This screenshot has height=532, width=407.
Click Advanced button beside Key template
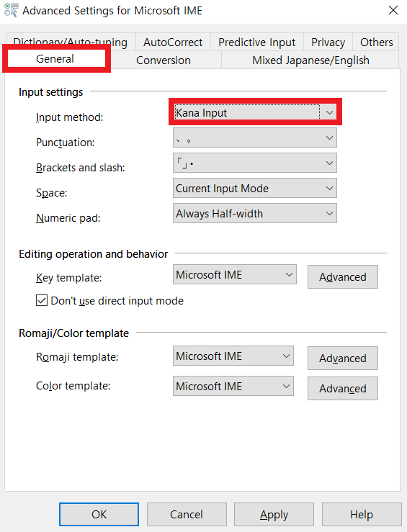pos(342,277)
